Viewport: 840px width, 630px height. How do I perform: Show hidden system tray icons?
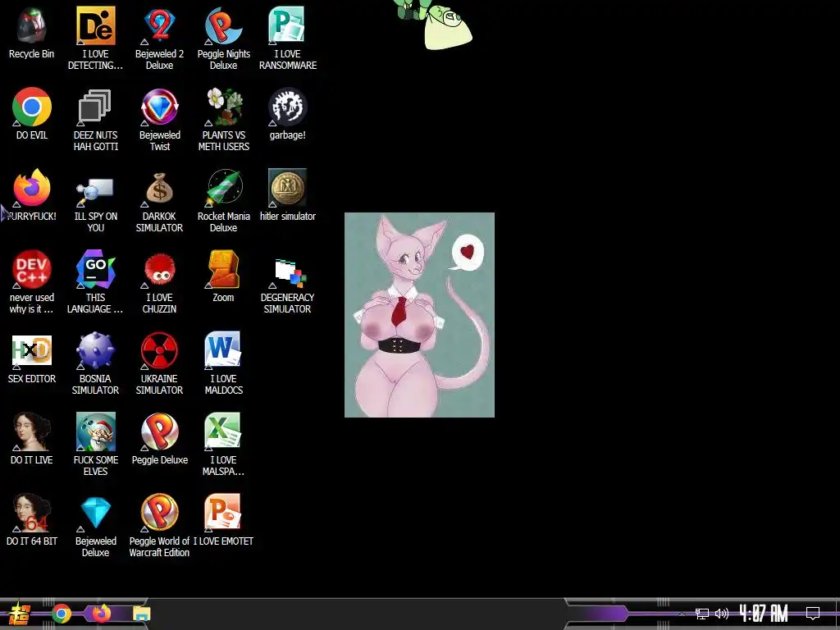pos(682,614)
